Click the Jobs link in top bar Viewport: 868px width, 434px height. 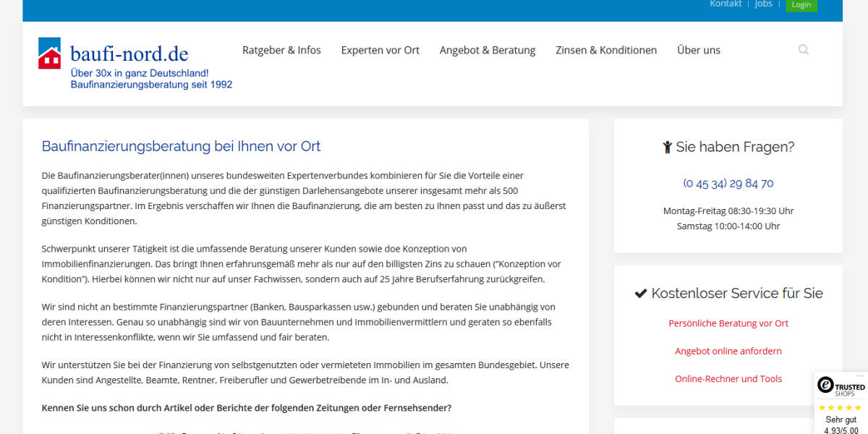point(764,4)
